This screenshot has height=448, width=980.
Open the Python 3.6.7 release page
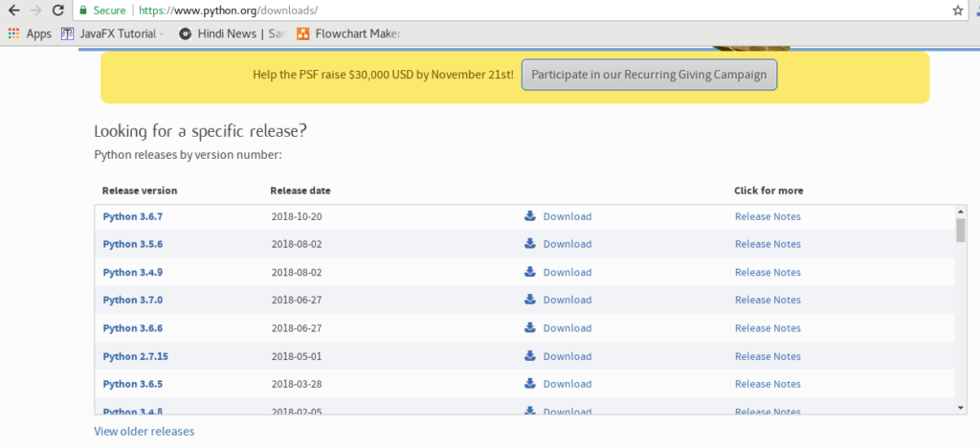(x=132, y=216)
